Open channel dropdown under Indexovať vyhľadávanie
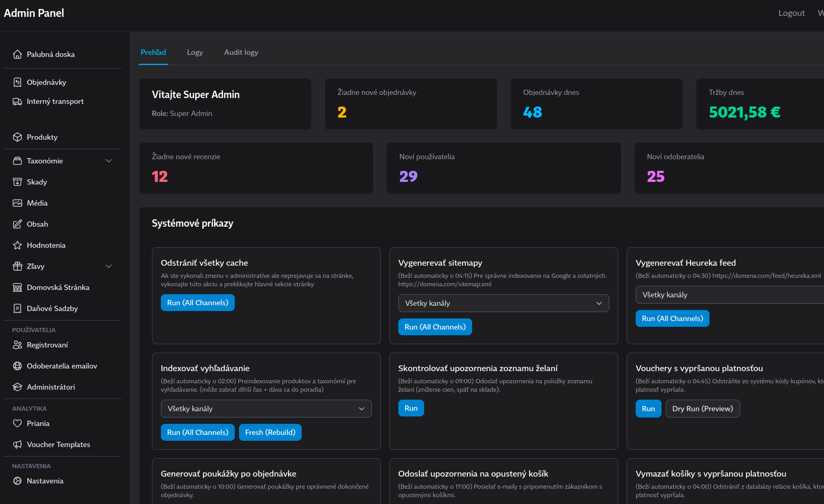The height and width of the screenshot is (504, 824). [x=266, y=409]
